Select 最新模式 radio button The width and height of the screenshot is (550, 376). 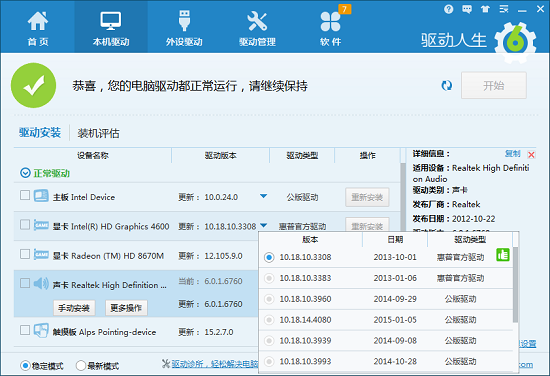(81, 365)
